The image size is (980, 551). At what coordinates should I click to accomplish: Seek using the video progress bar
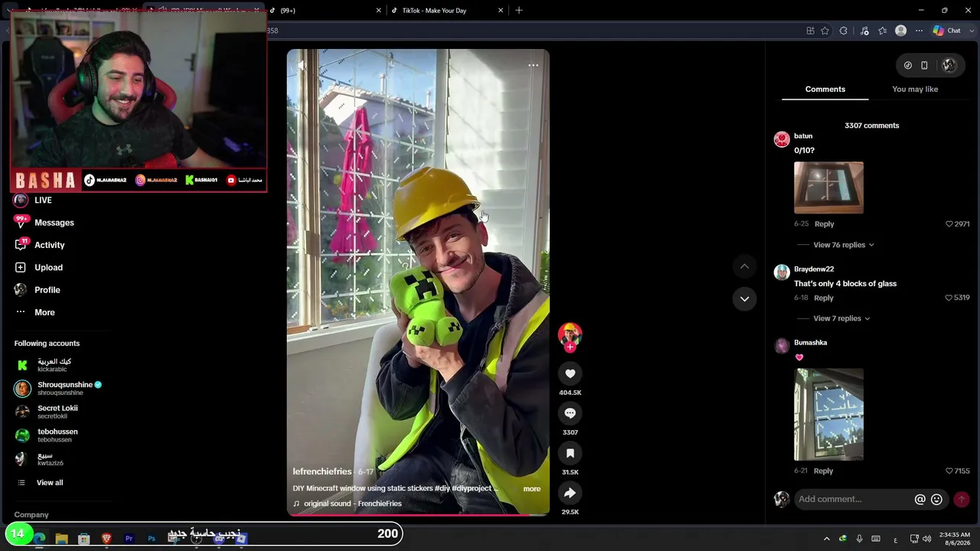click(x=418, y=515)
